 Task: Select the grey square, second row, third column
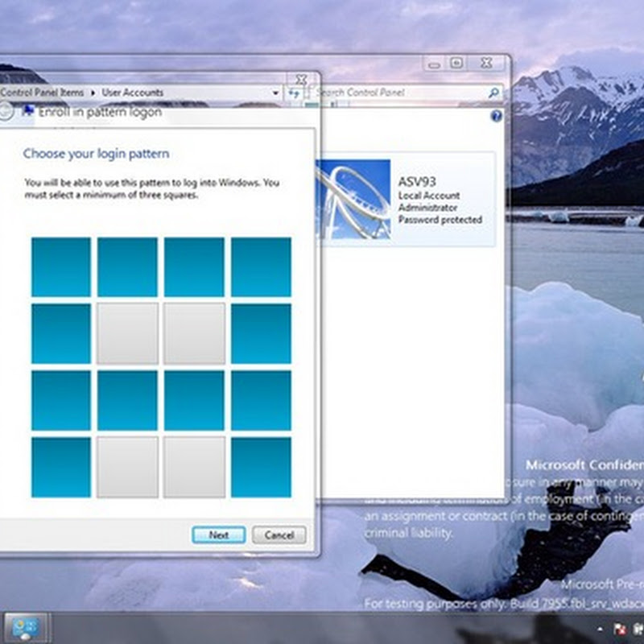coord(194,333)
